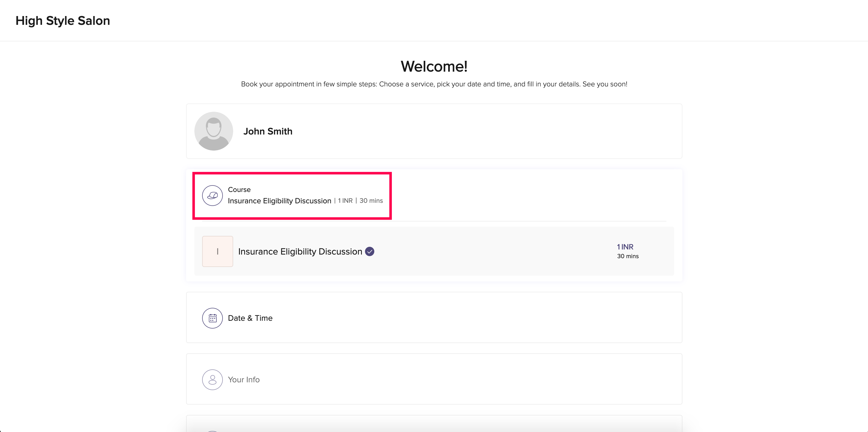
Task: Click the gray 1 INR in the Course header
Action: [x=345, y=201]
